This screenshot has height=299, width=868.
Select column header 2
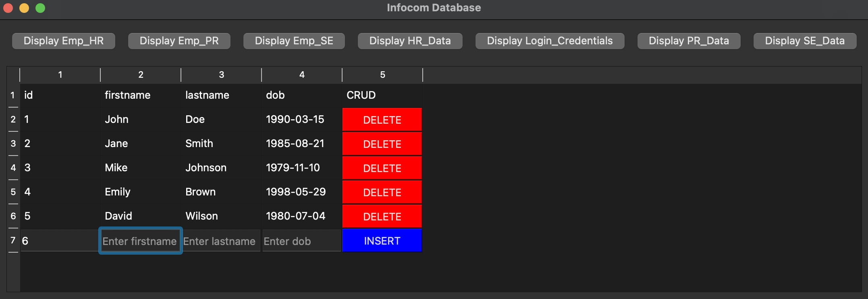click(x=141, y=75)
